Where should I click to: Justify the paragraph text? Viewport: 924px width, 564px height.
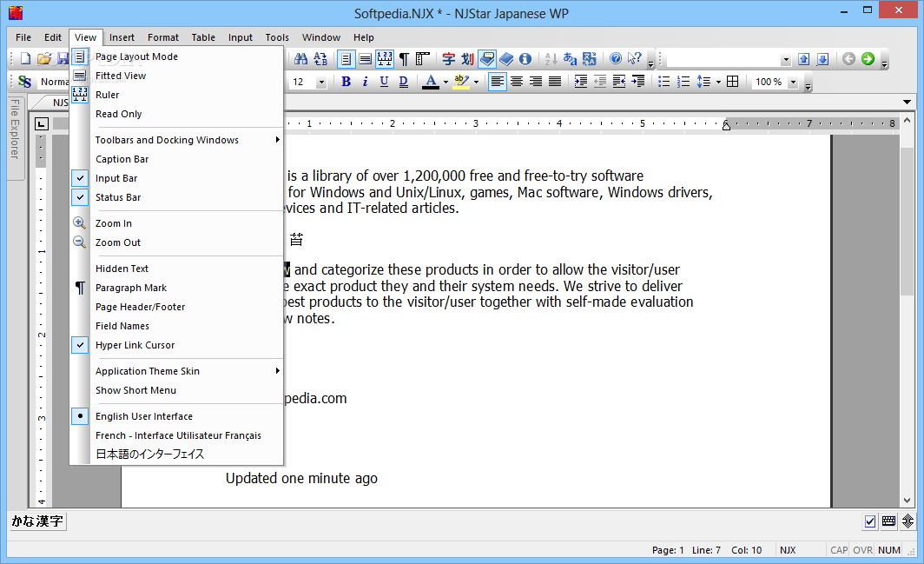tap(555, 82)
